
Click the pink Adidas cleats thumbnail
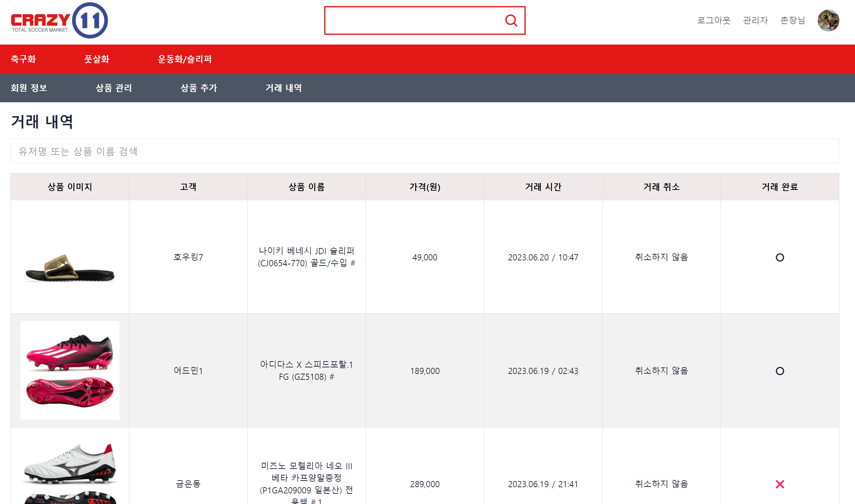pos(70,370)
